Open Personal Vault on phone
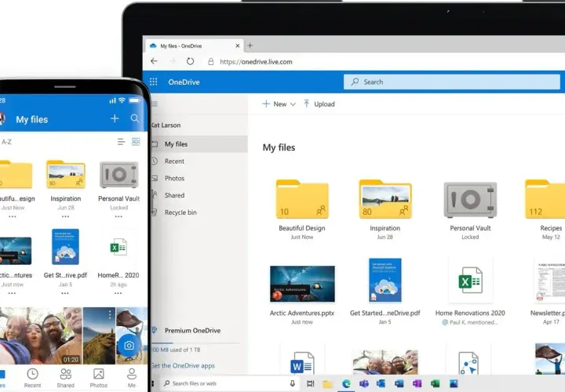Image resolution: width=565 pixels, height=392 pixels. pyautogui.click(x=119, y=175)
